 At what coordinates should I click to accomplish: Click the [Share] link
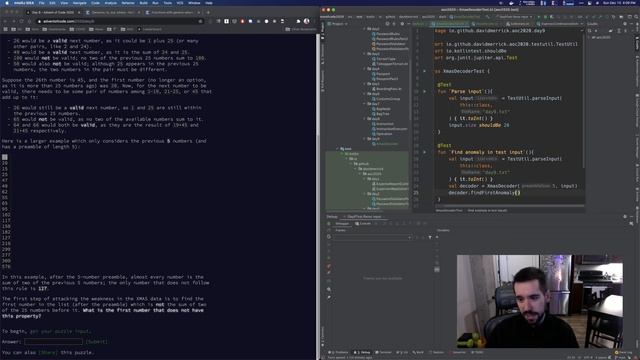(48, 352)
